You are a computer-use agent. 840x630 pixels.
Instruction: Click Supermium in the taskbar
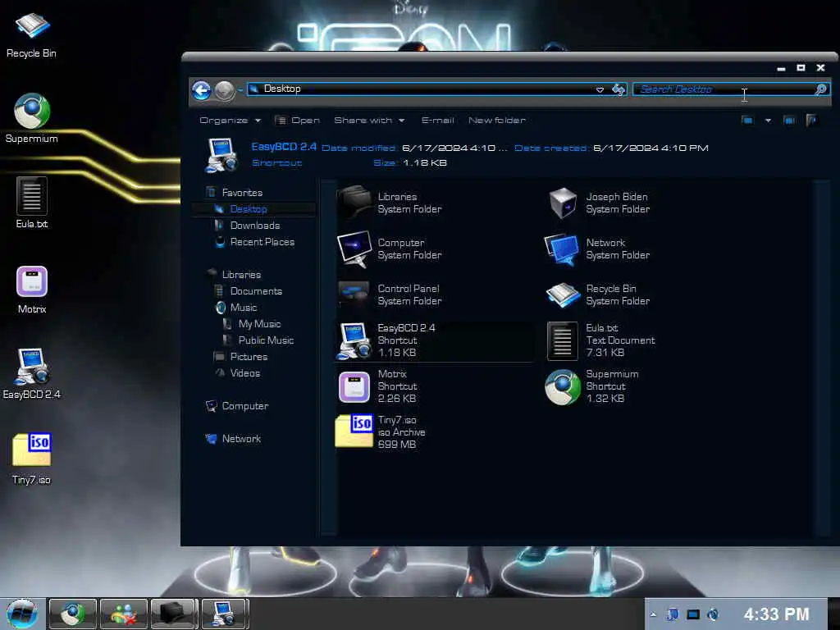tap(72, 614)
